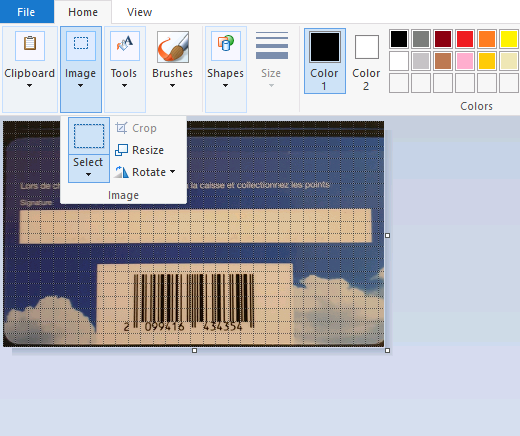Pick the light gray color swatch
The image size is (520, 436).
[421, 61]
